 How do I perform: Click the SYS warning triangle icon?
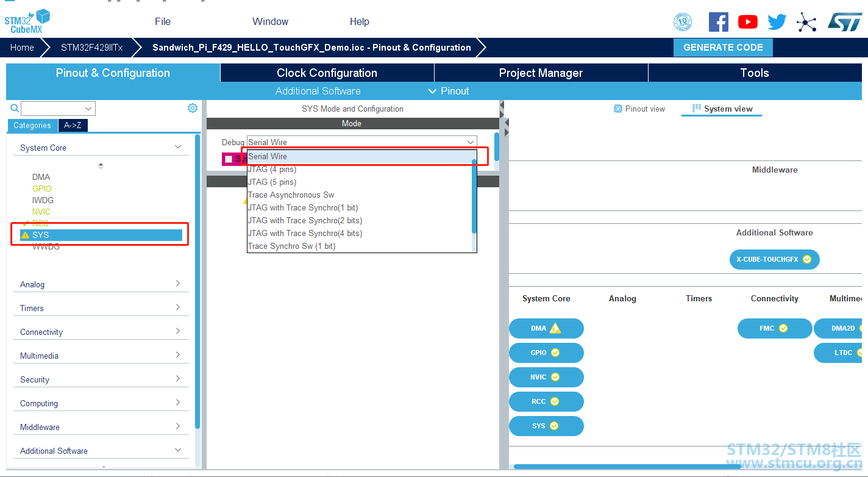point(25,235)
